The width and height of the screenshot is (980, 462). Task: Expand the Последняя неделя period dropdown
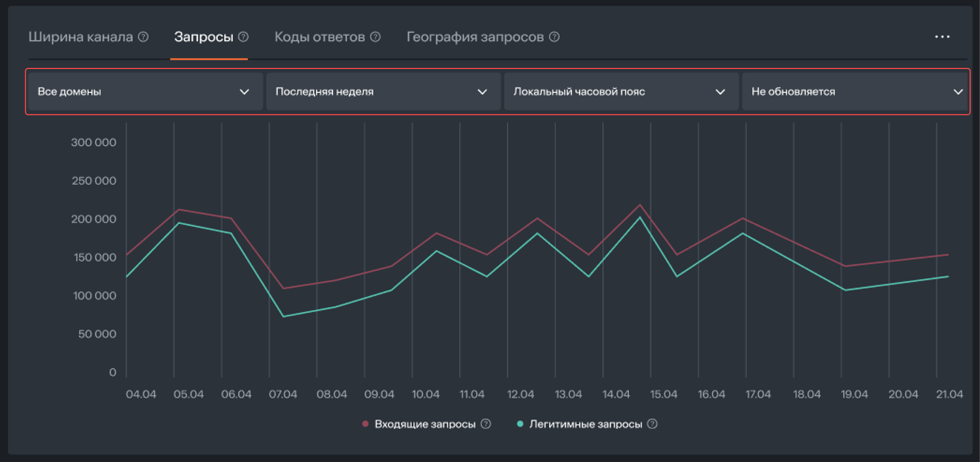pyautogui.click(x=382, y=91)
